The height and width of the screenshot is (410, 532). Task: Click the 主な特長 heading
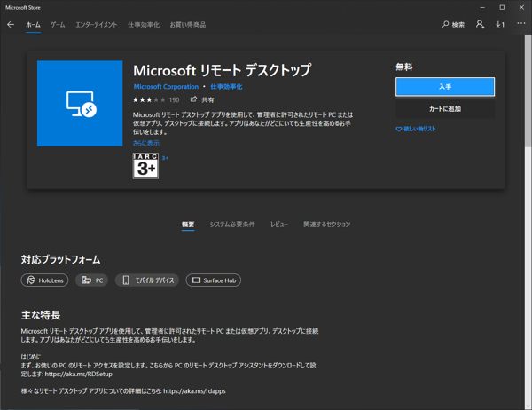(41, 315)
